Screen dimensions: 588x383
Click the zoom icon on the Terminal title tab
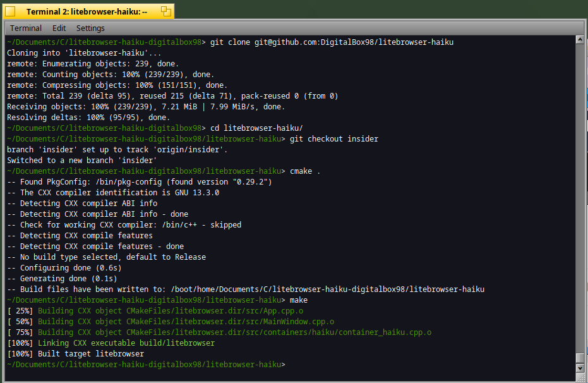point(166,11)
